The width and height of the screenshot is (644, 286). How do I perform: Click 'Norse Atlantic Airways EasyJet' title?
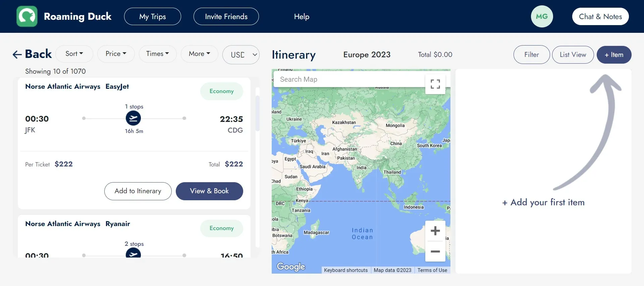(x=77, y=86)
